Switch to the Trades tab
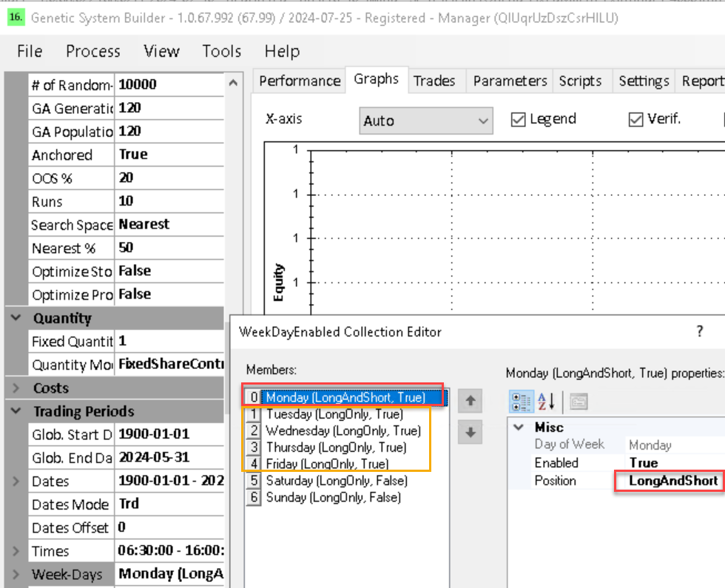The width and height of the screenshot is (725, 588). [434, 81]
